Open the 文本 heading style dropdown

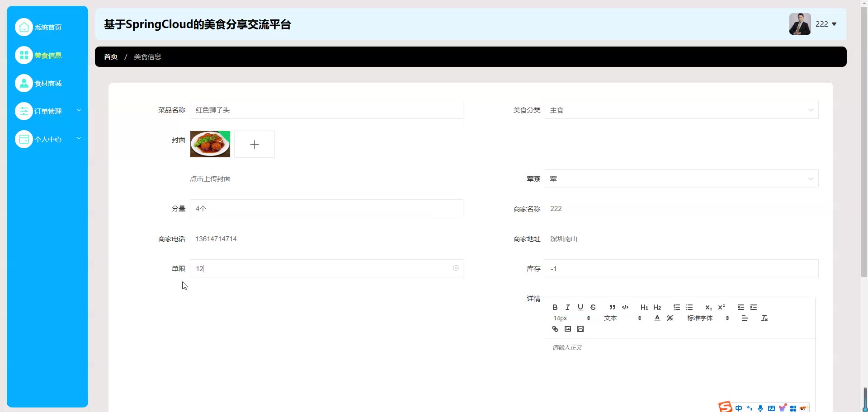tap(623, 318)
